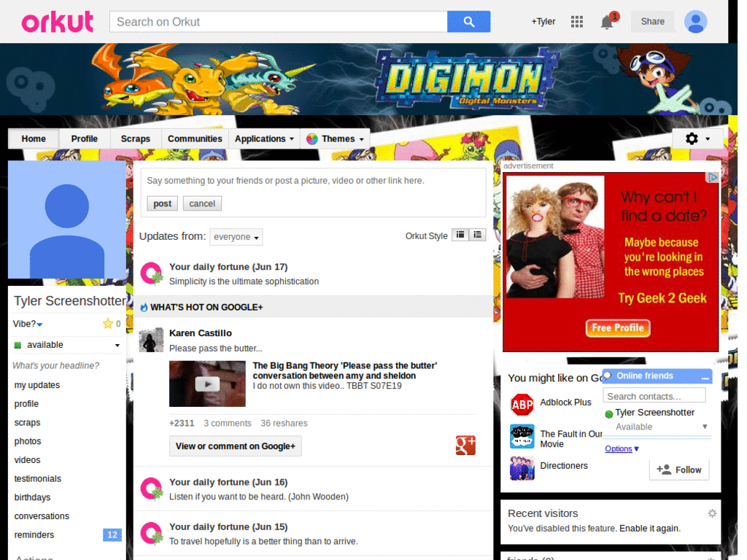The image size is (747, 560).
Task: Open my updates in sidebar
Action: click(x=36, y=385)
